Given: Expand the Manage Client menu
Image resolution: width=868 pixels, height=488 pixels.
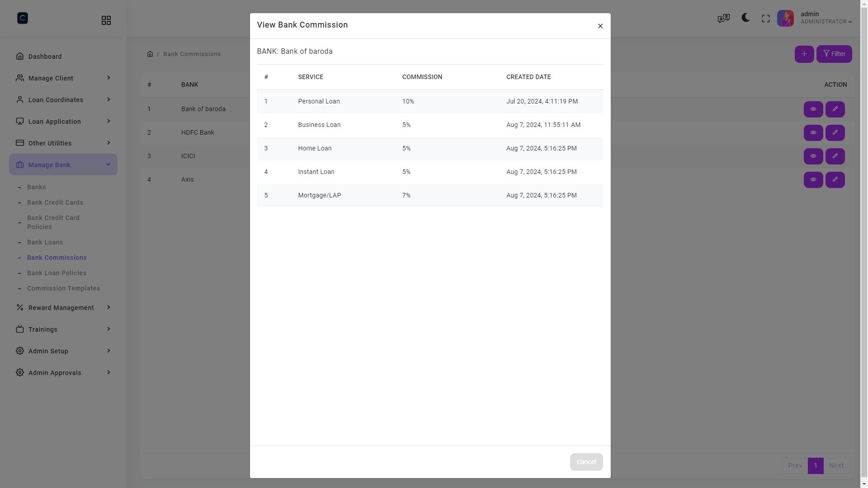Looking at the screenshot, I should tap(51, 78).
